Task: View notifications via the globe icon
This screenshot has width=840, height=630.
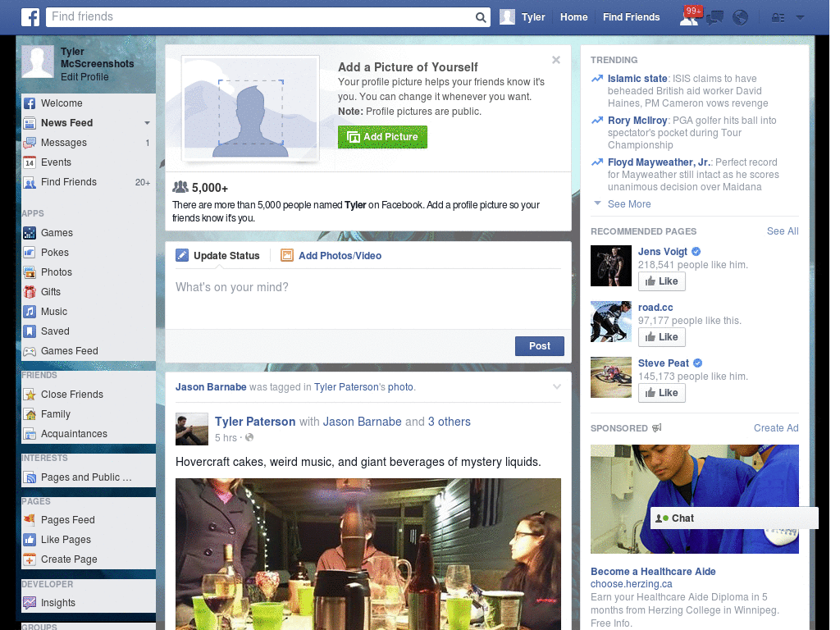Action: click(740, 16)
